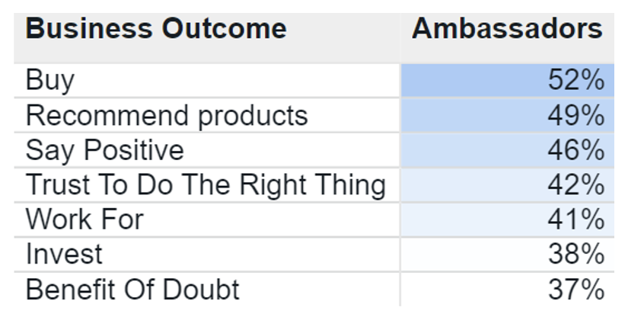Click the 37% Benefit Of Doubt cell
The height and width of the screenshot is (314, 644).
tap(507, 290)
